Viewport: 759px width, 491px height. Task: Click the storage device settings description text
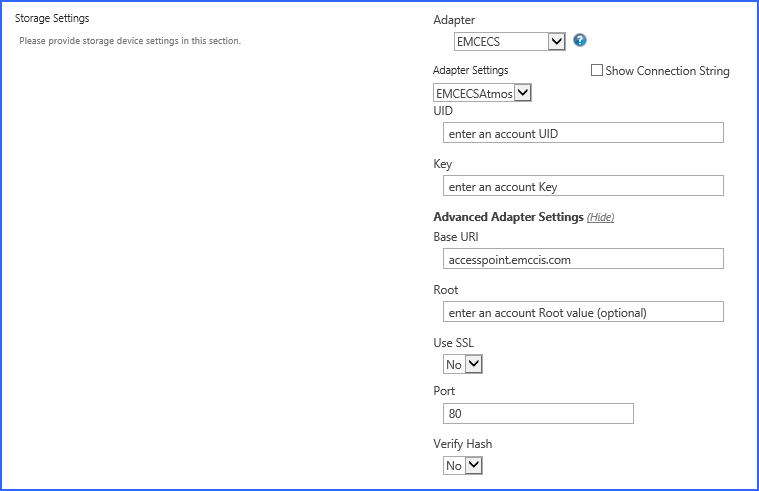130,41
